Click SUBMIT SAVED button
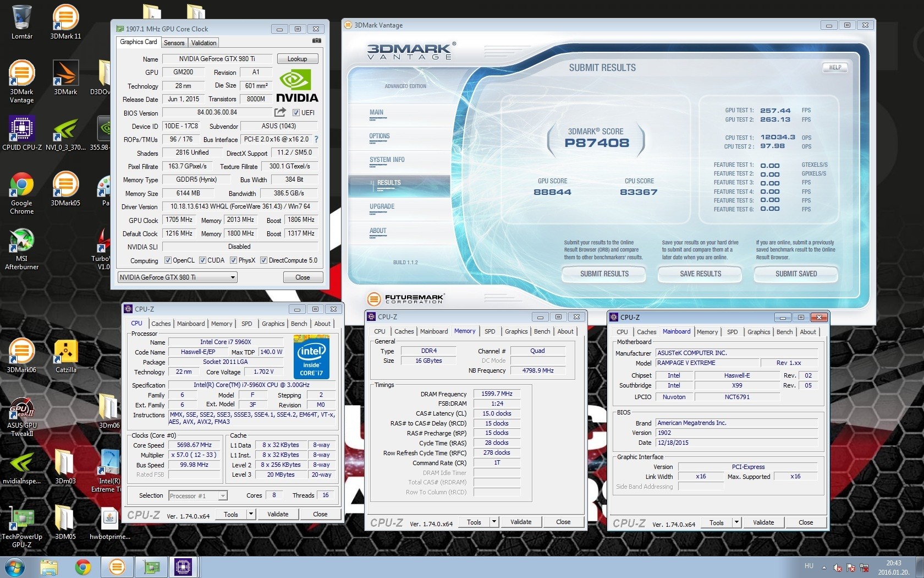The width and height of the screenshot is (924, 578). click(x=796, y=274)
